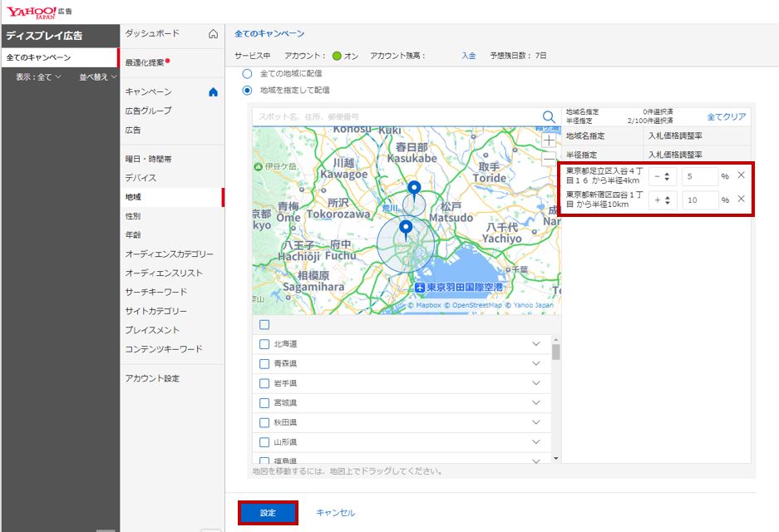This screenshot has height=532, width=779.
Task: Expand the 山形県 row chevron
Action: tap(535, 441)
